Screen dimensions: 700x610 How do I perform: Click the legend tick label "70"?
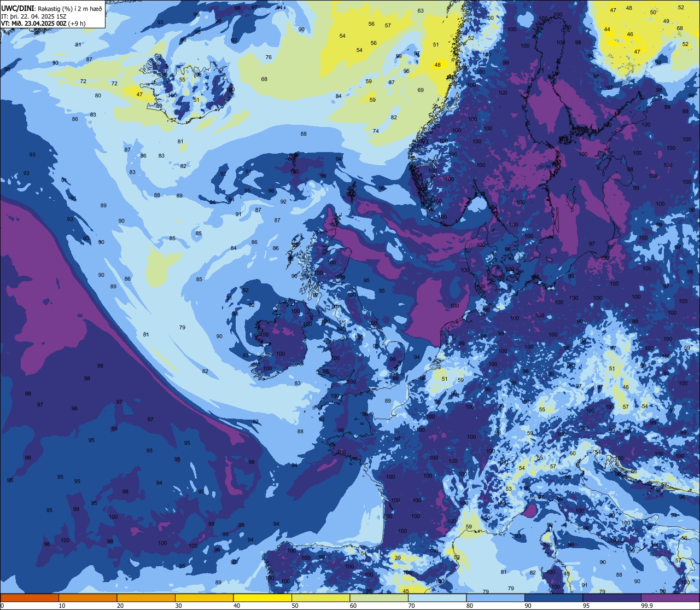coord(411,606)
